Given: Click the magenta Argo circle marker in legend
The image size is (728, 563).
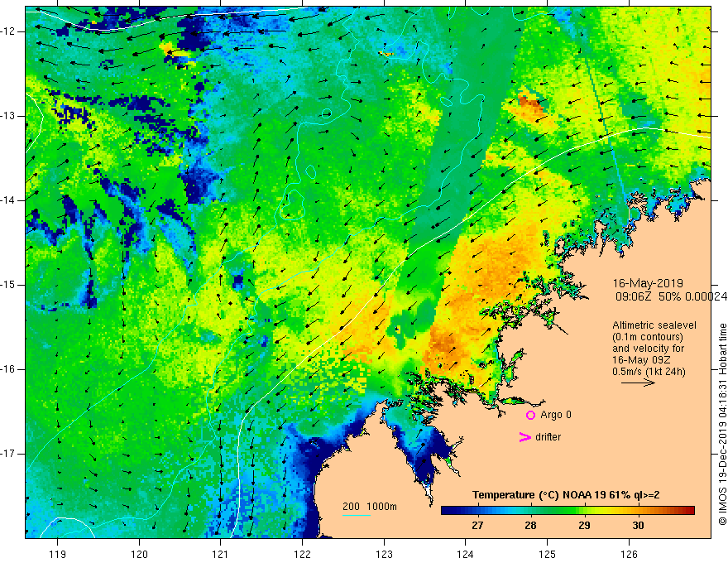Looking at the screenshot, I should (530, 416).
